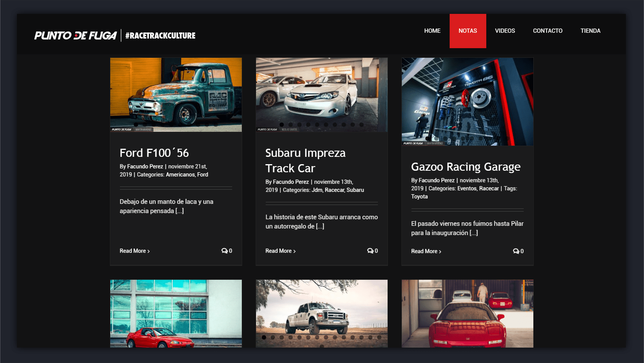Open the Subaru category link
The height and width of the screenshot is (363, 644).
tap(355, 190)
